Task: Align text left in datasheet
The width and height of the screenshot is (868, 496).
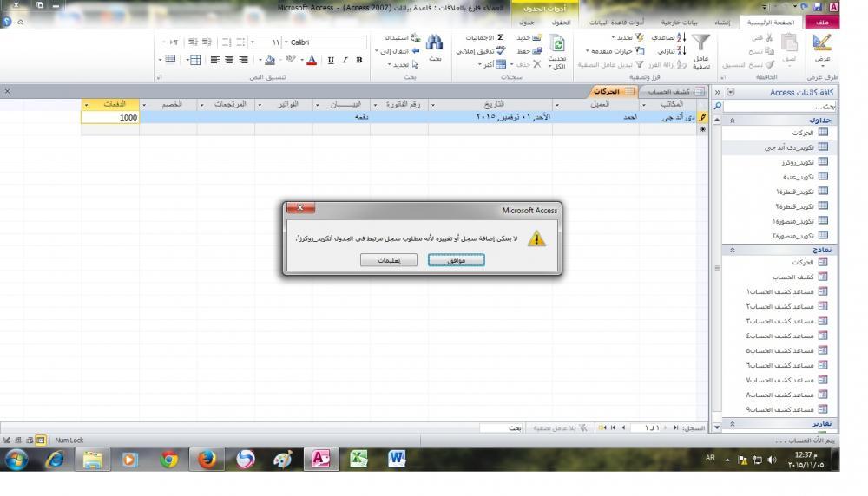Action: pyautogui.click(x=214, y=60)
